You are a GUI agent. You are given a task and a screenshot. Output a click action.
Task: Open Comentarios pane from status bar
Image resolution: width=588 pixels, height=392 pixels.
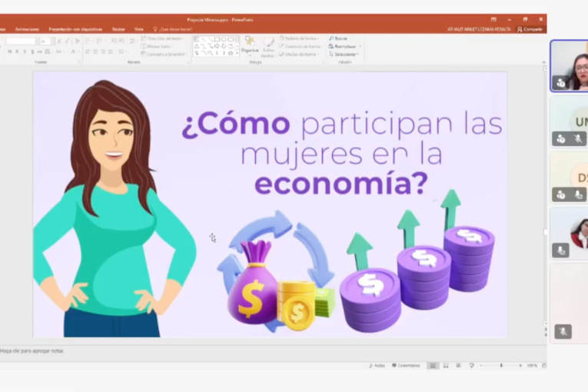tap(407, 366)
